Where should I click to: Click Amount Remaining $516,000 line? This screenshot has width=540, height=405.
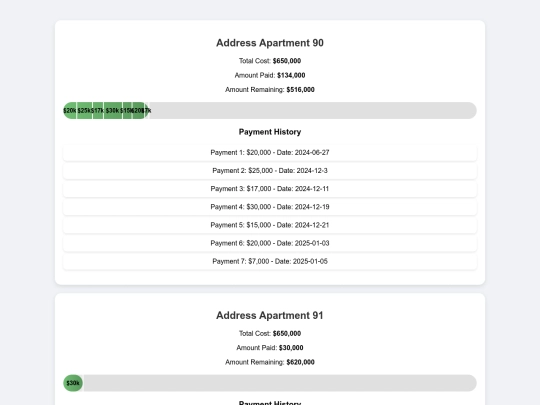[270, 90]
